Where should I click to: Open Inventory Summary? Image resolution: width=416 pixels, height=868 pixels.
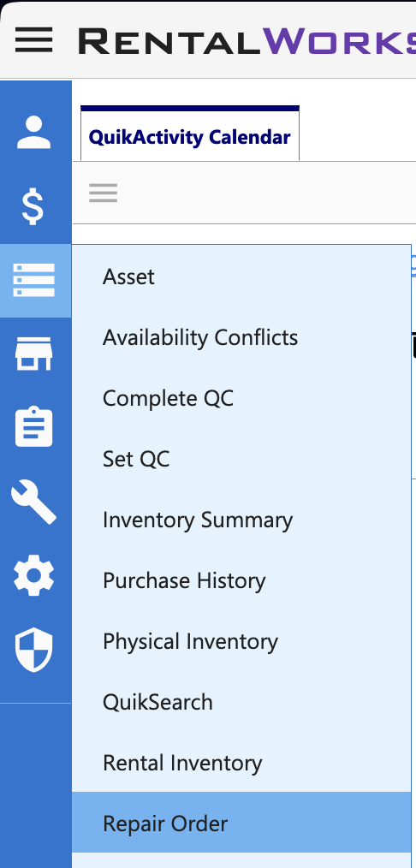click(241, 520)
